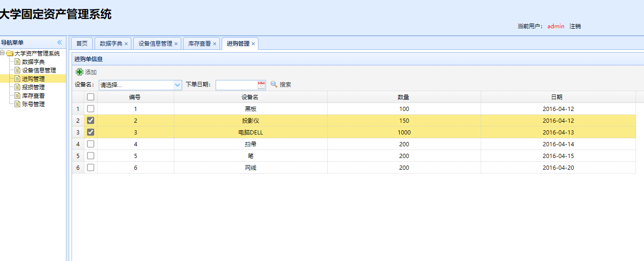Click the magnifier search icon

tap(274, 85)
